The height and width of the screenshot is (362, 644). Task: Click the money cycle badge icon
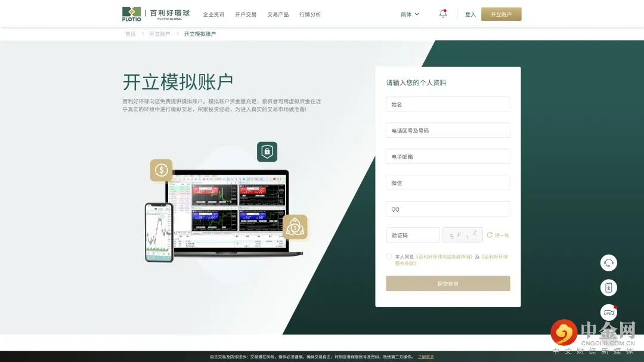pos(295,227)
